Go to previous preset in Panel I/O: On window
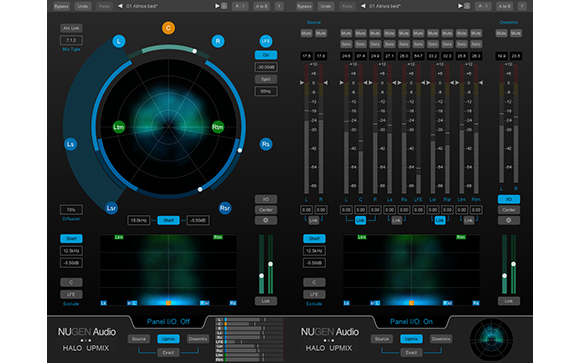This screenshot has width=580, height=363. pos(363,6)
